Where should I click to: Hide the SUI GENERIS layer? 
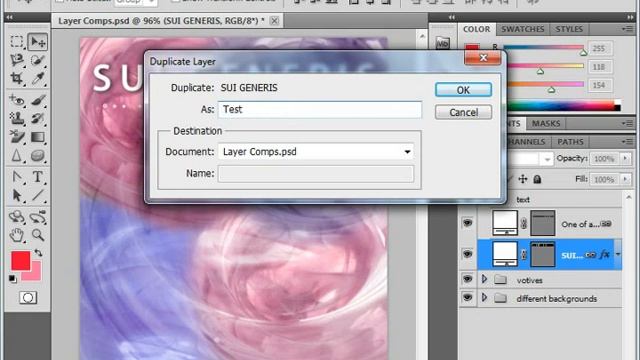tap(467, 254)
